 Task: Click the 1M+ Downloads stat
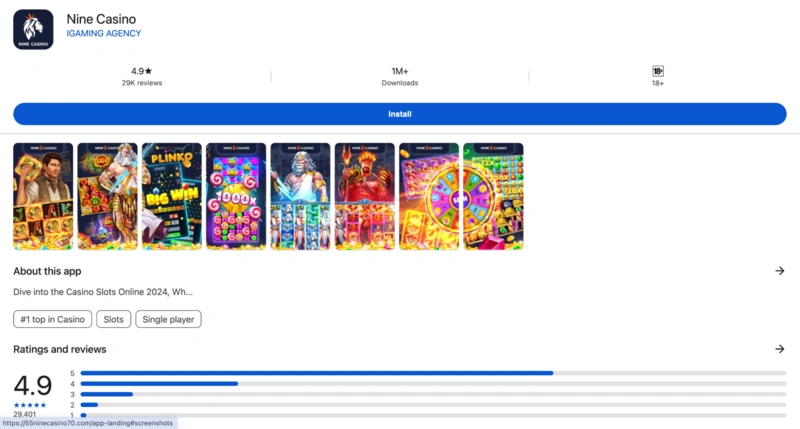tap(399, 77)
